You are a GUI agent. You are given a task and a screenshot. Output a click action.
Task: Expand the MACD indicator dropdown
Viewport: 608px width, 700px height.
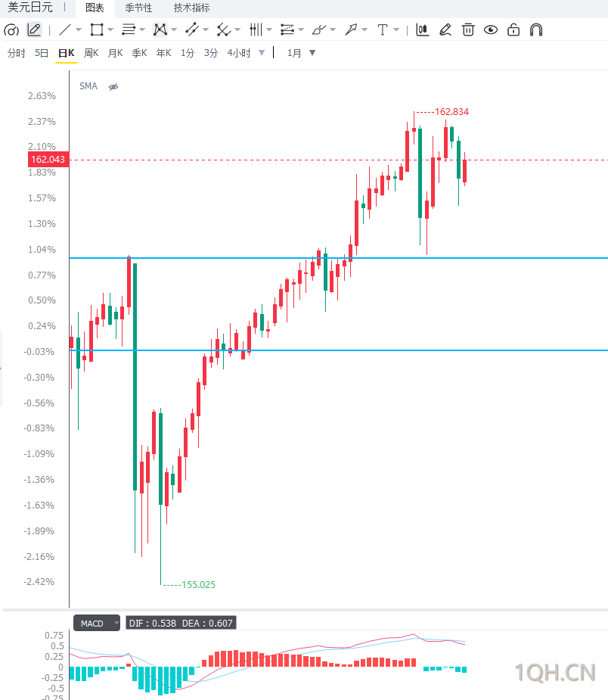(116, 623)
